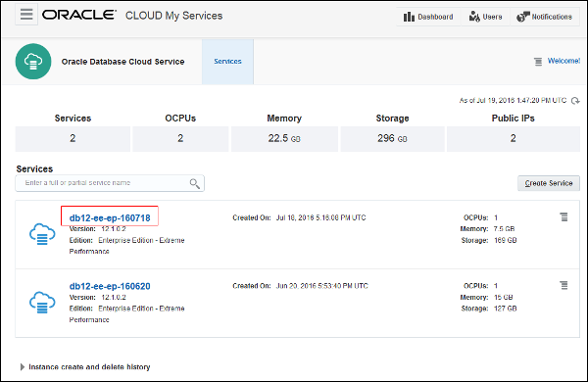588x382 pixels.
Task: Click Storage 169 GB value
Action: (x=506, y=240)
